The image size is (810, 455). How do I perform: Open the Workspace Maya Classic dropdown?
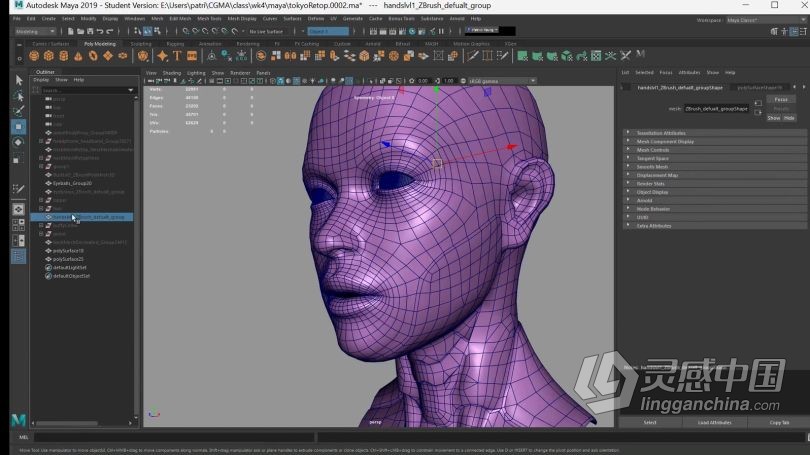coord(766,20)
